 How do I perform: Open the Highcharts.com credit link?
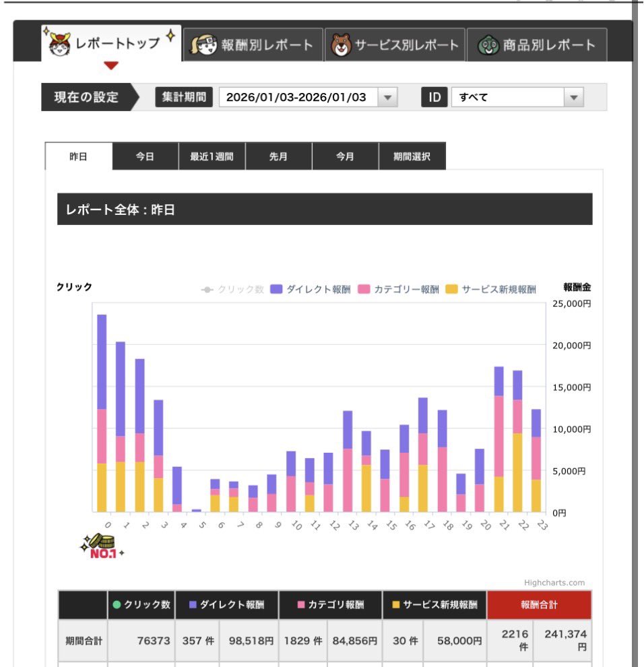point(554,583)
